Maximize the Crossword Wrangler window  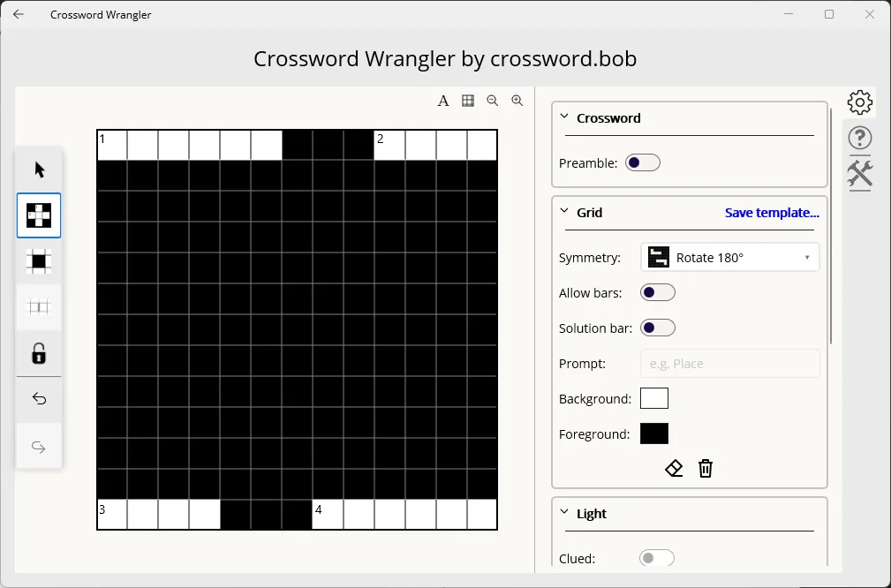(x=829, y=14)
